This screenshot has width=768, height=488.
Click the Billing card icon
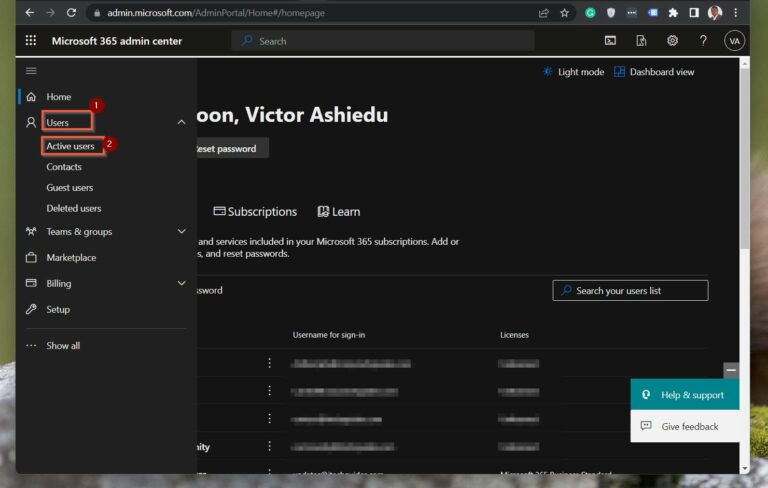point(31,283)
